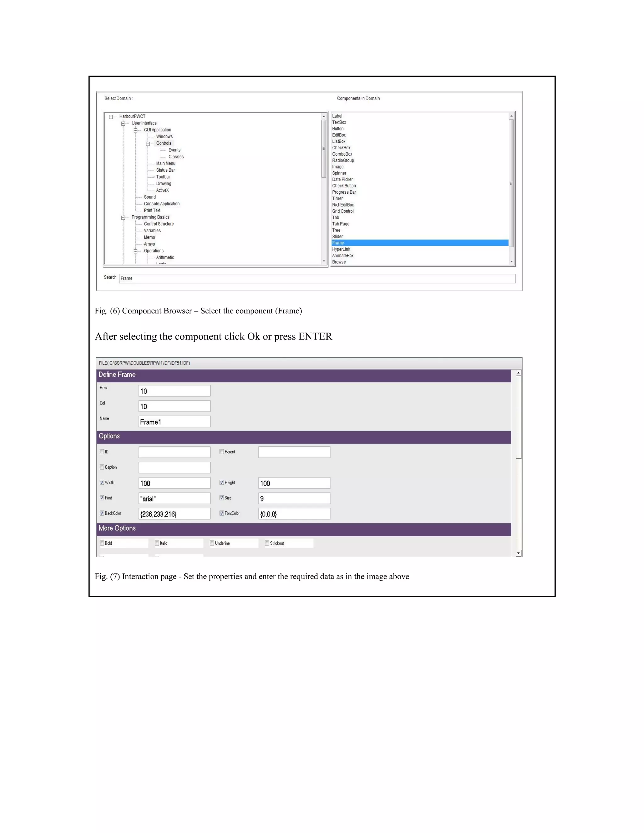
Task: Enable the ID checkbox
Action: tap(102, 452)
